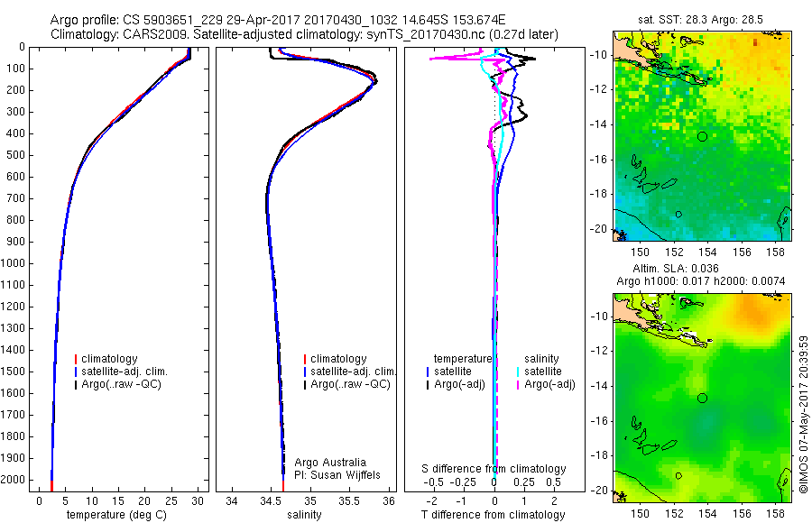Click the 'Argo profile: CS 5903651_229' title line
812x523 pixels.
pyautogui.click(x=278, y=21)
